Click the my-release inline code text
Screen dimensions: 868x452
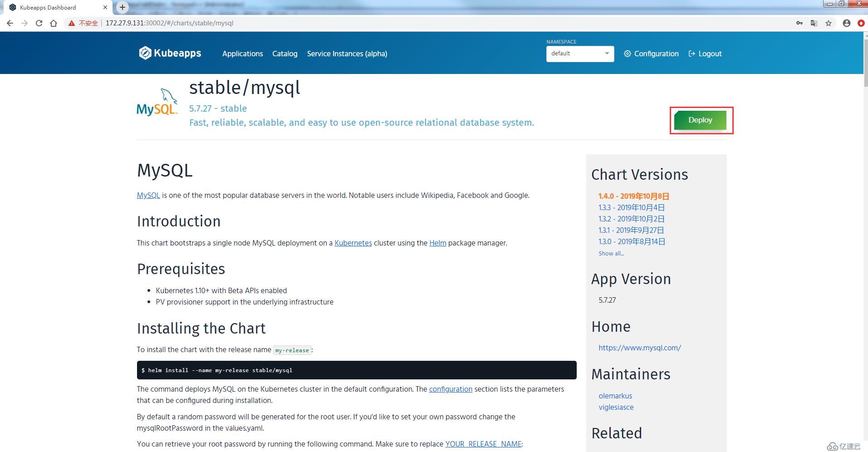292,350
